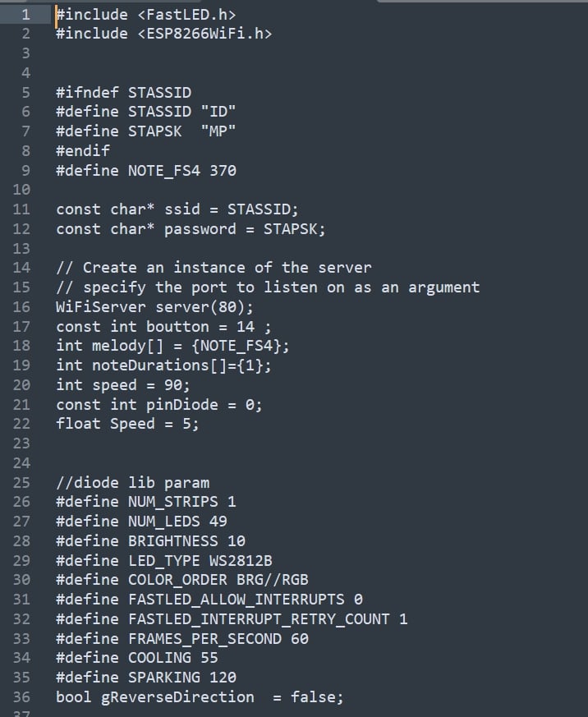Place cursor on FastLED.h include line
Screen dimensions: 588x717
(146, 15)
